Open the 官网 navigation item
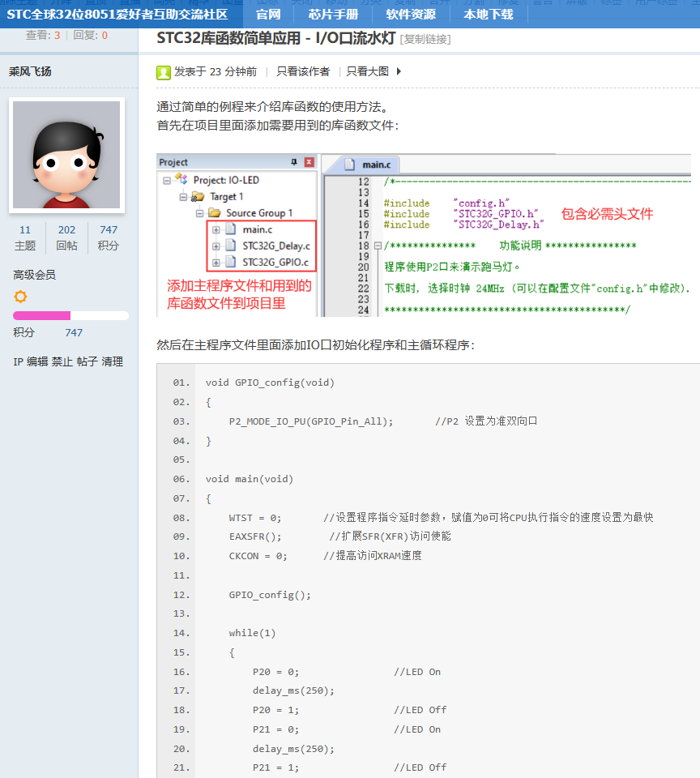Viewport: 700px width, 778px height. [268, 15]
